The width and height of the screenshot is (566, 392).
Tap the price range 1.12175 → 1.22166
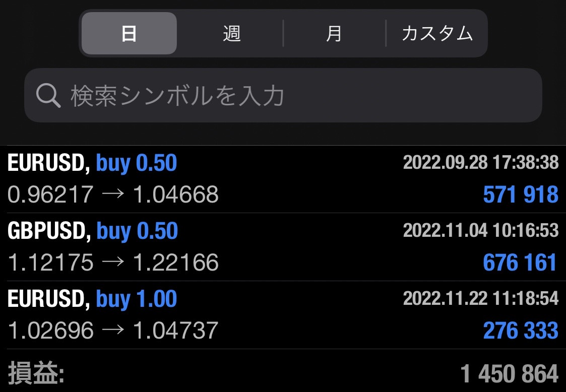(x=113, y=262)
